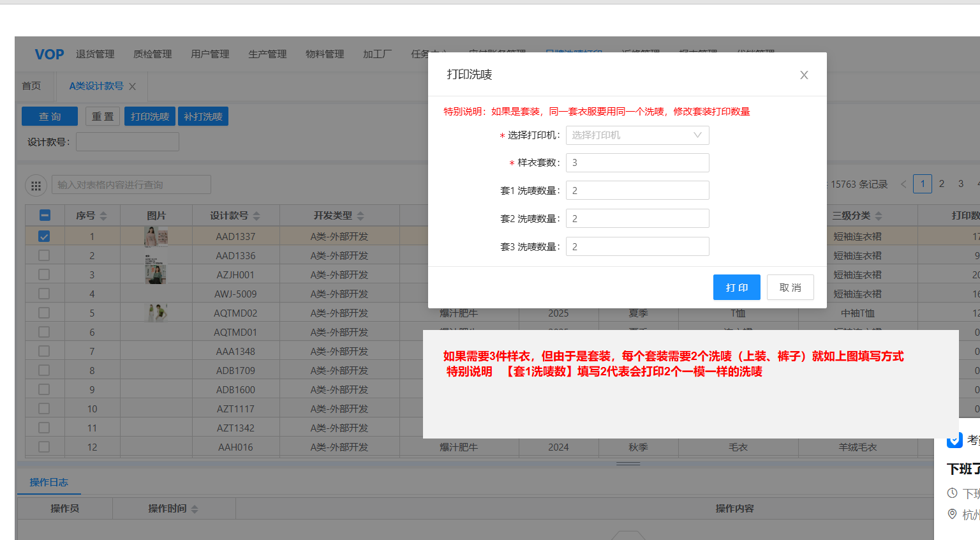
Task: Check the row 2 AAD1336 checkbox
Action: [44, 255]
